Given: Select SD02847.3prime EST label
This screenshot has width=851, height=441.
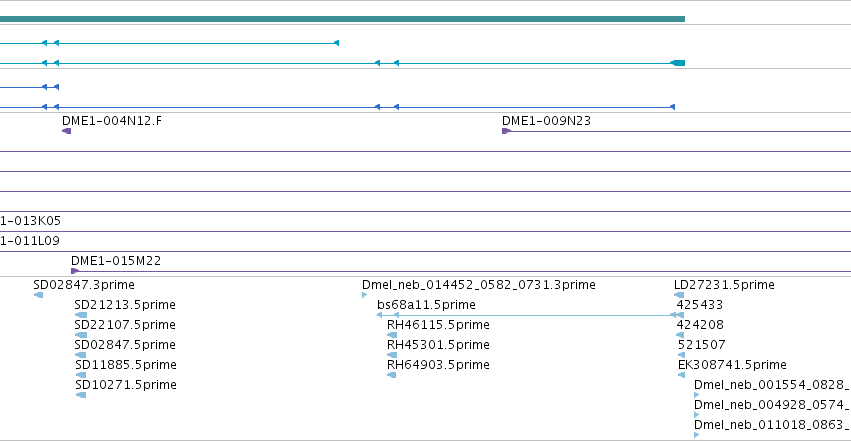Looking at the screenshot, I should coord(84,285).
